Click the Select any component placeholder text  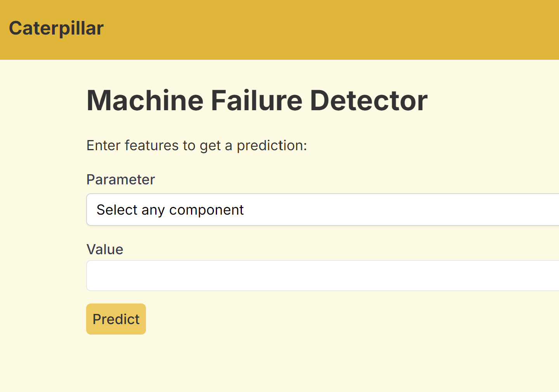click(170, 210)
